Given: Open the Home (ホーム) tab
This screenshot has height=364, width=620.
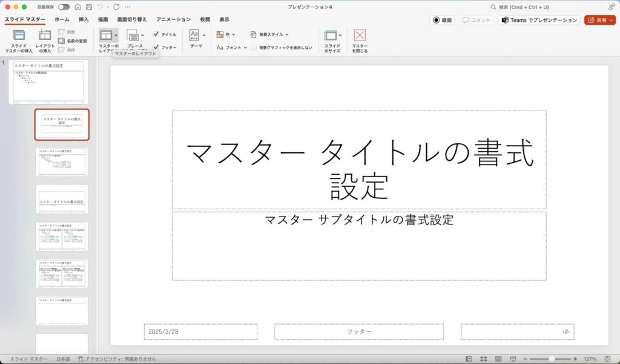Looking at the screenshot, I should [x=62, y=19].
